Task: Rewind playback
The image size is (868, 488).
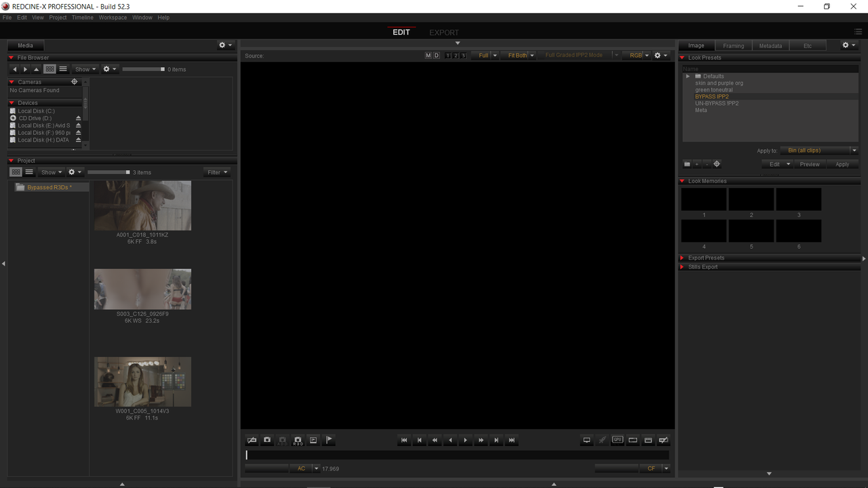Action: point(435,440)
